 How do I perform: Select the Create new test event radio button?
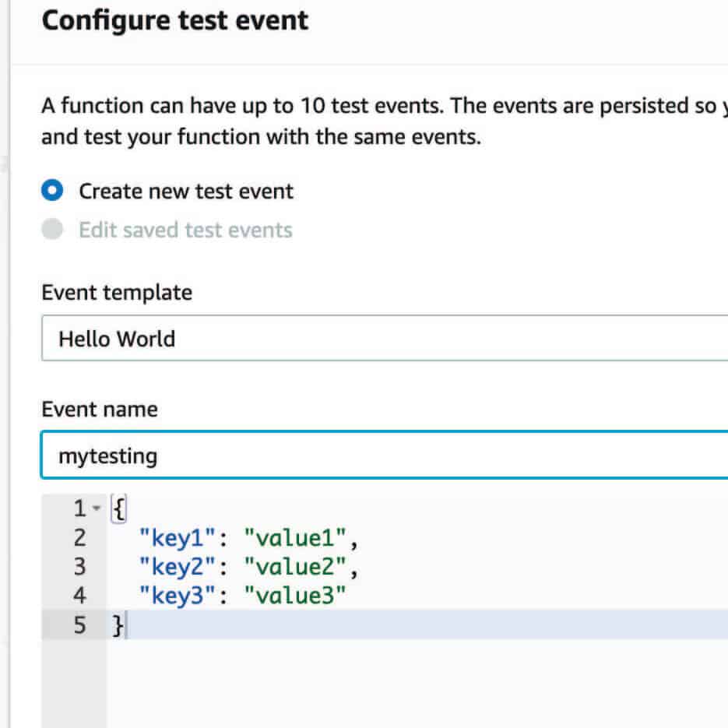(51, 190)
